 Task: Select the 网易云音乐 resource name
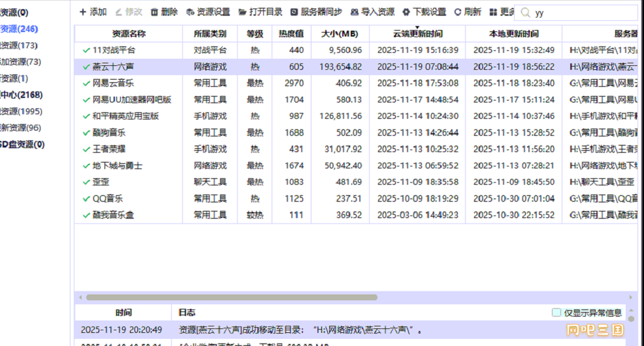pos(113,83)
